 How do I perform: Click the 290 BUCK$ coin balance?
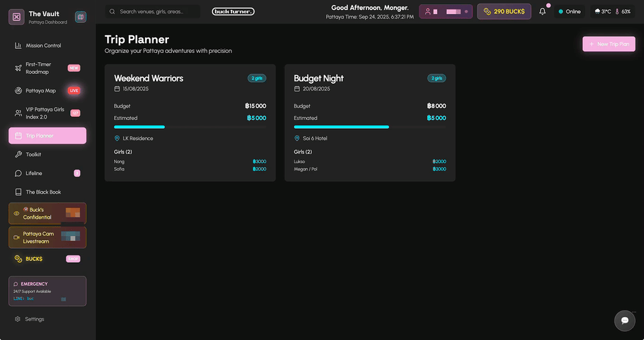504,11
